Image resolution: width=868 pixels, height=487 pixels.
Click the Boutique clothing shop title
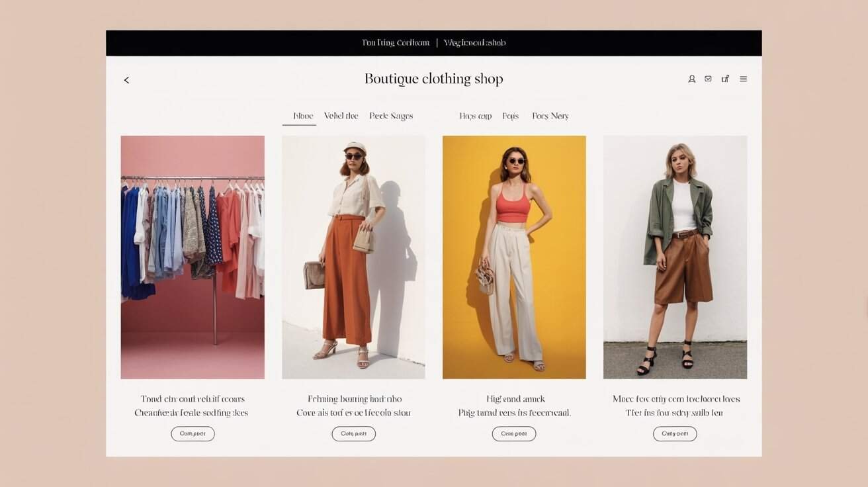pyautogui.click(x=433, y=78)
